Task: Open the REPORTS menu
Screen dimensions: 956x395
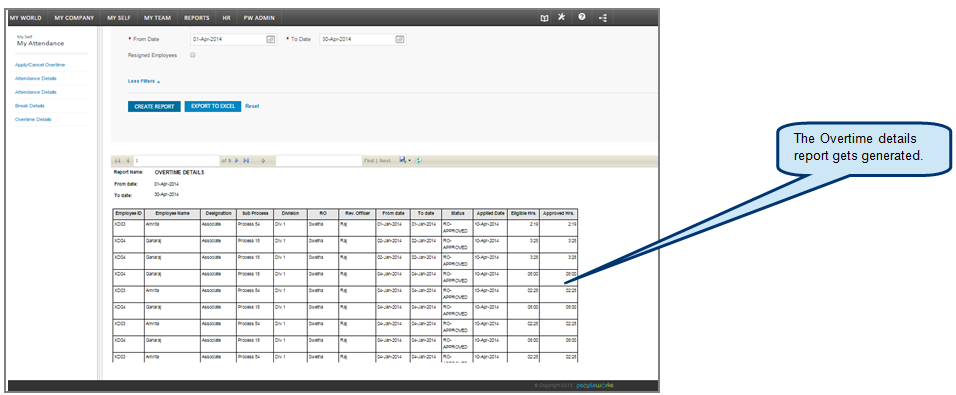Action: pos(197,18)
